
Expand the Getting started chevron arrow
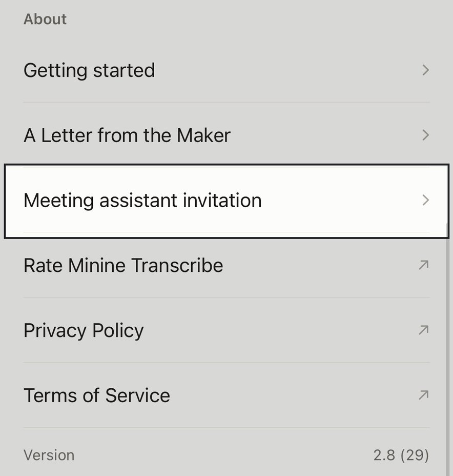(426, 70)
